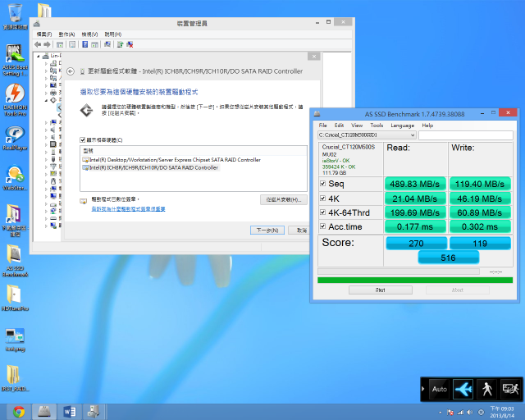Click the total score value 516
Viewport: 525px width, 420px height.
[449, 258]
